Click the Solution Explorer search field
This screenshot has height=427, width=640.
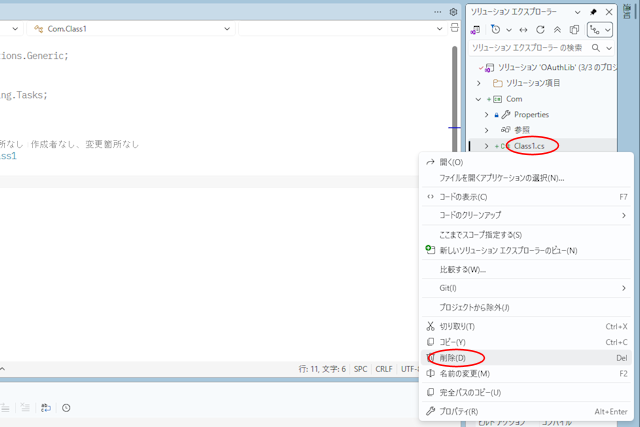click(528, 48)
